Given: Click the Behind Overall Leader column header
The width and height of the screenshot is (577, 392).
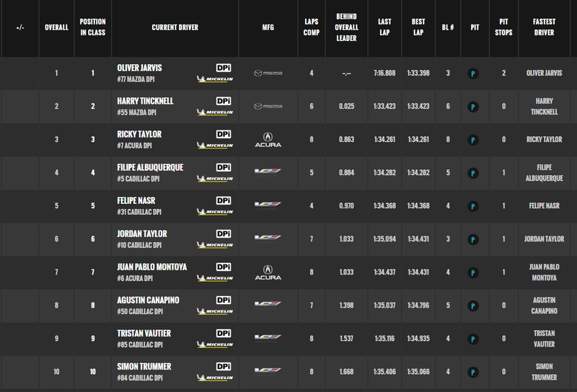Looking at the screenshot, I should tap(346, 27).
